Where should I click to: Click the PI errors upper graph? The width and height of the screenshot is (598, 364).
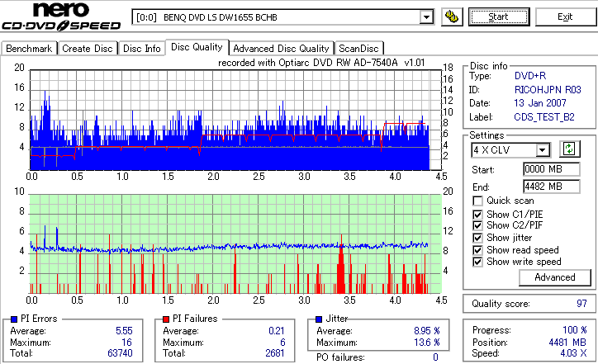tap(235, 120)
